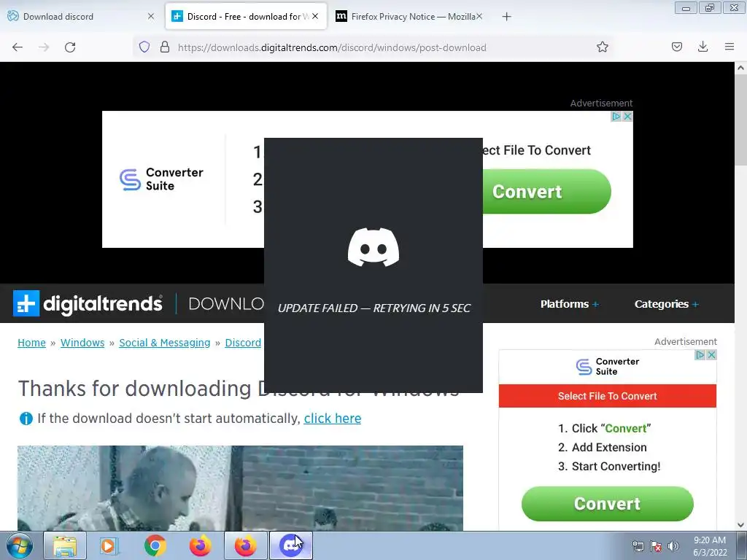
Task: Close the Download discord tab
Action: (x=151, y=16)
